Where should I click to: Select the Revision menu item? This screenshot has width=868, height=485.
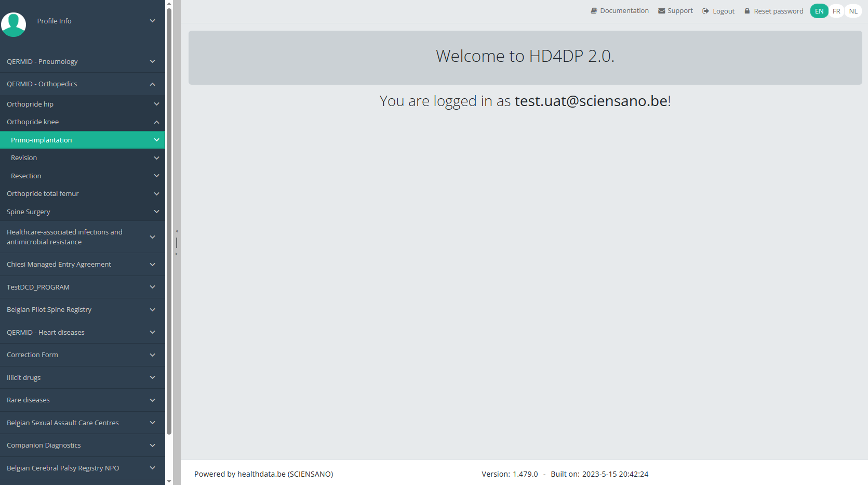click(24, 158)
